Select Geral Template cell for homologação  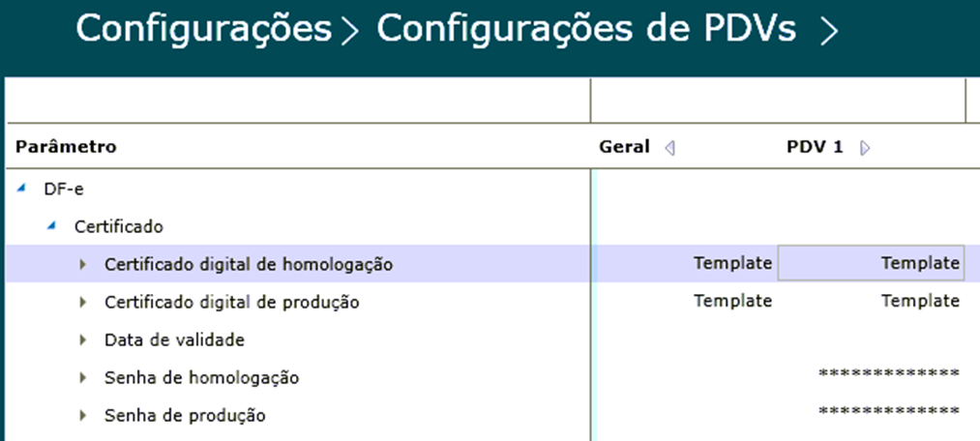(732, 263)
